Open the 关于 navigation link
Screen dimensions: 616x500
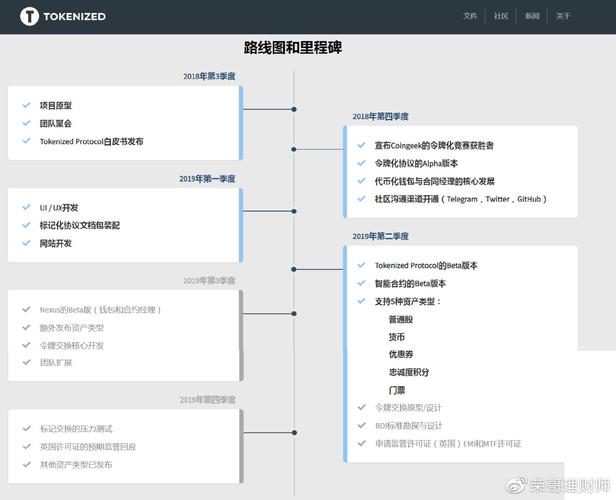563,16
